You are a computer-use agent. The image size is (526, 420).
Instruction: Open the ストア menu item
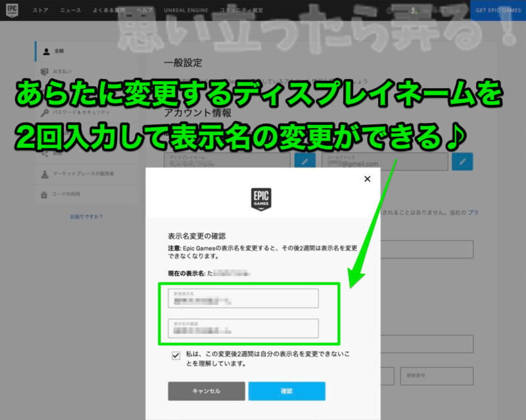40,11
